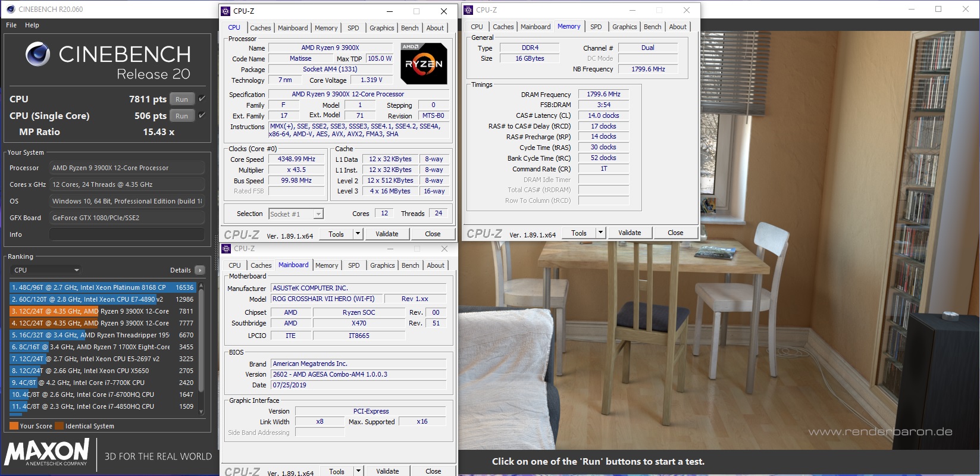Screen dimensions: 980x476
Task: Select Bench tab in Memory window
Action: tap(652, 27)
